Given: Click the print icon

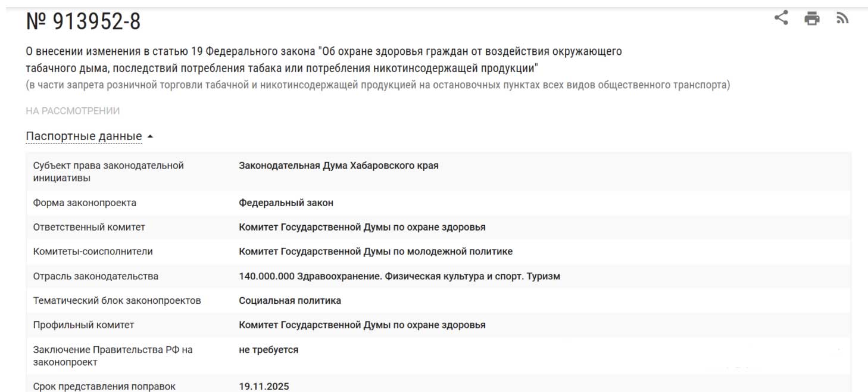Looking at the screenshot, I should coord(811,18).
